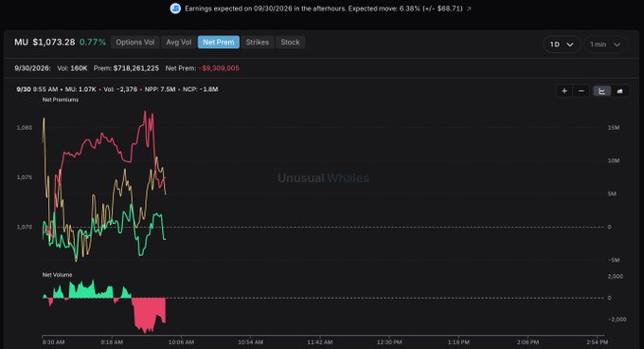644x349 pixels.
Task: Click the MU ticker symbol
Action: pyautogui.click(x=22, y=42)
